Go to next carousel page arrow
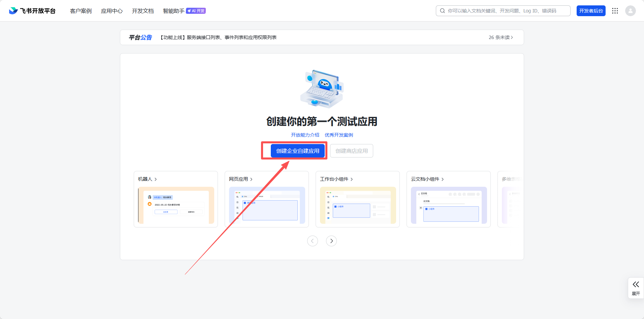Viewport: 644px width, 319px height. click(x=331, y=241)
